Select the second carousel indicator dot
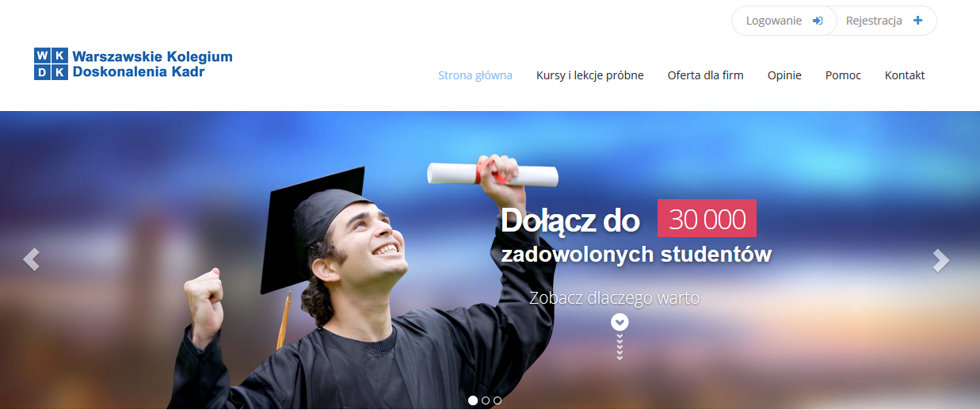This screenshot has width=980, height=410. pyautogui.click(x=486, y=400)
